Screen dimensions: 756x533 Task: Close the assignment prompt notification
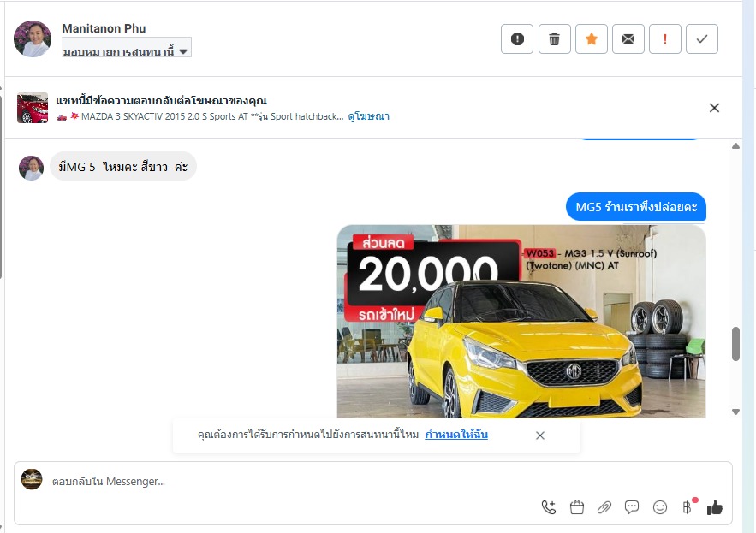pyautogui.click(x=540, y=435)
